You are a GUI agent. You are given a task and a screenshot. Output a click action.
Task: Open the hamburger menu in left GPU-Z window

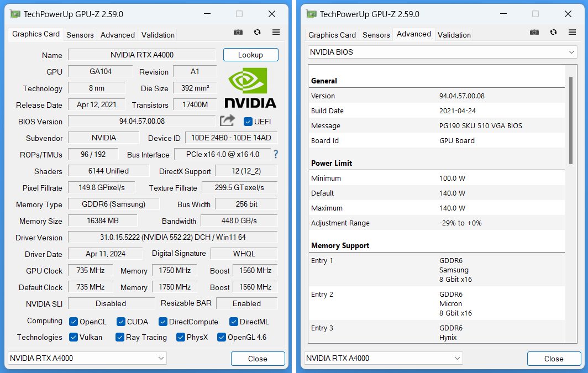276,32
